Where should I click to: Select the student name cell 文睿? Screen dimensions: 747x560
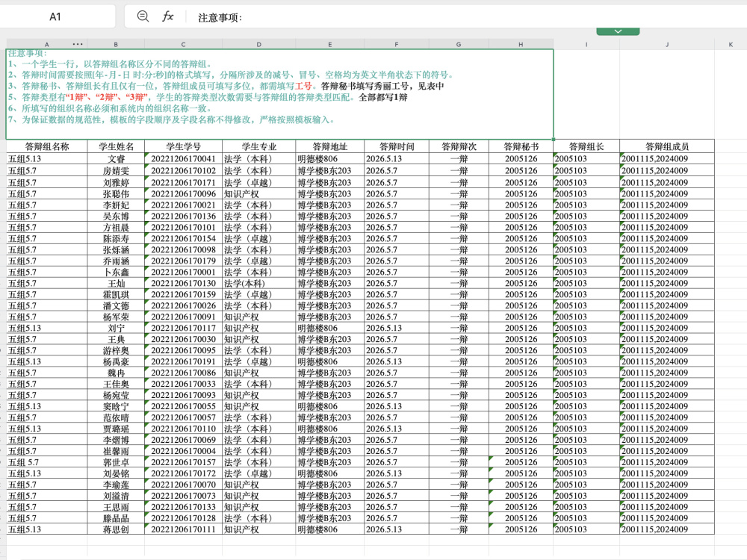(117, 158)
